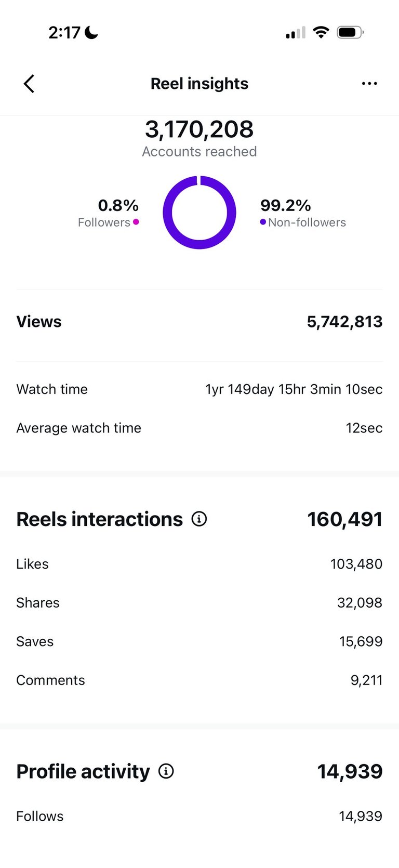The height and width of the screenshot is (868, 399).
Task: Select the Views row
Action: [x=199, y=322]
